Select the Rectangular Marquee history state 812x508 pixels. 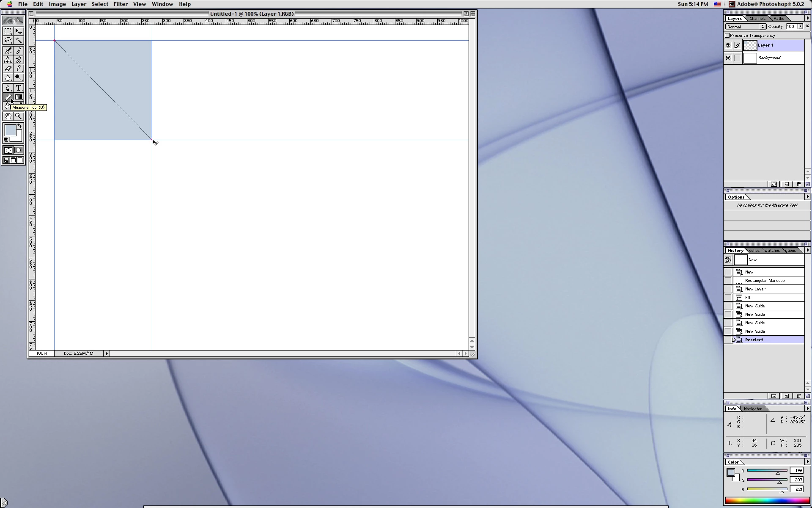coord(765,281)
